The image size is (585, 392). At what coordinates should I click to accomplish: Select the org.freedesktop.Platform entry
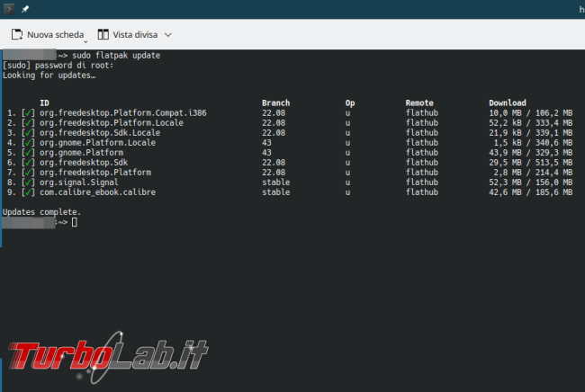point(95,173)
